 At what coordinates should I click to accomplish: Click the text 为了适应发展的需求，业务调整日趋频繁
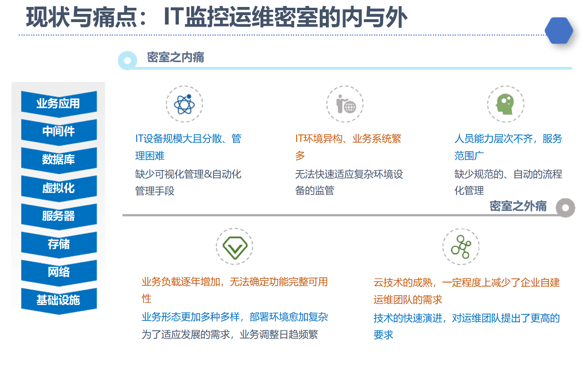pos(230,334)
